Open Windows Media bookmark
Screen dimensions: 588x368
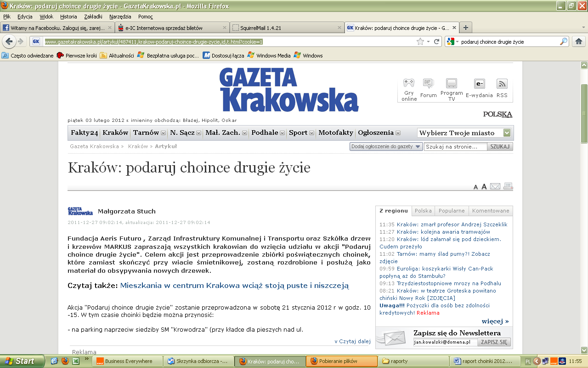269,56
